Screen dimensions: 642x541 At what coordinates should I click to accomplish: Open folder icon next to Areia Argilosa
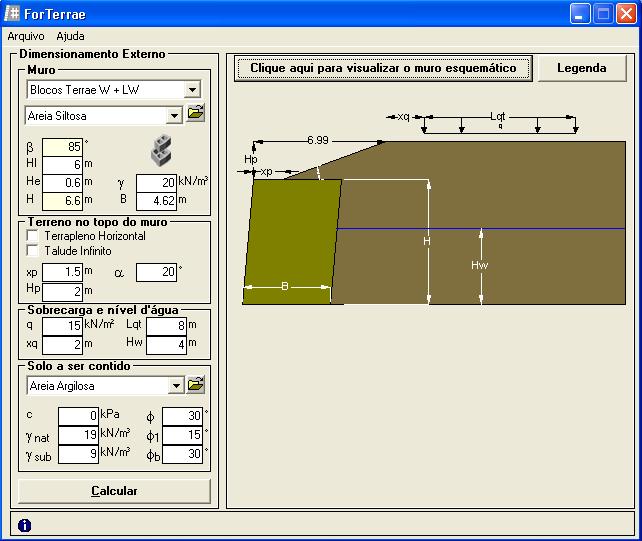click(x=196, y=385)
